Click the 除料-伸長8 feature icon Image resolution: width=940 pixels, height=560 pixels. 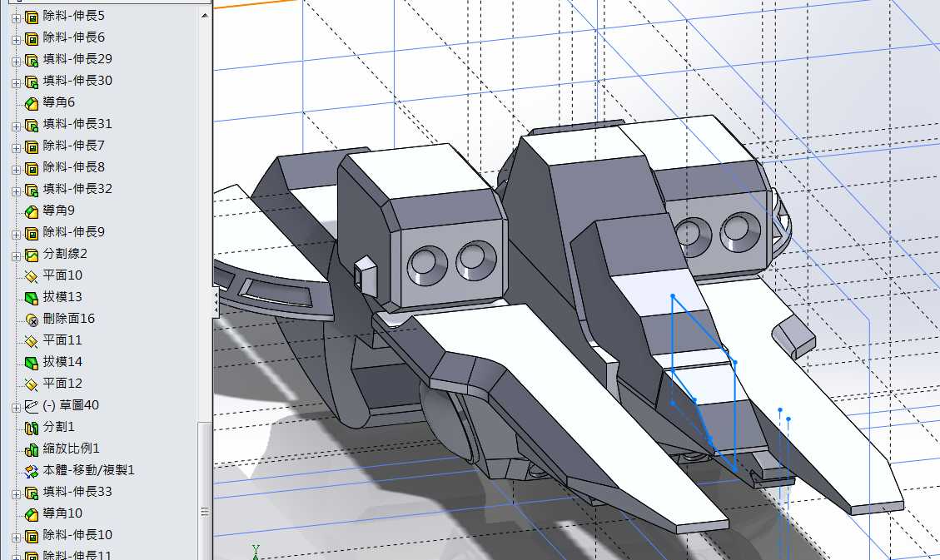[31, 168]
